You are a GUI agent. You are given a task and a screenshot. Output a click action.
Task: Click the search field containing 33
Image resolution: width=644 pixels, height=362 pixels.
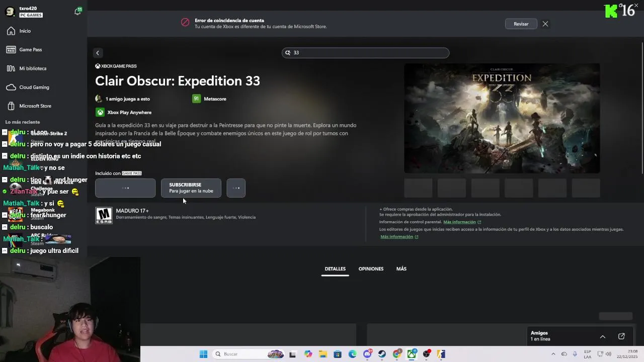tap(365, 53)
